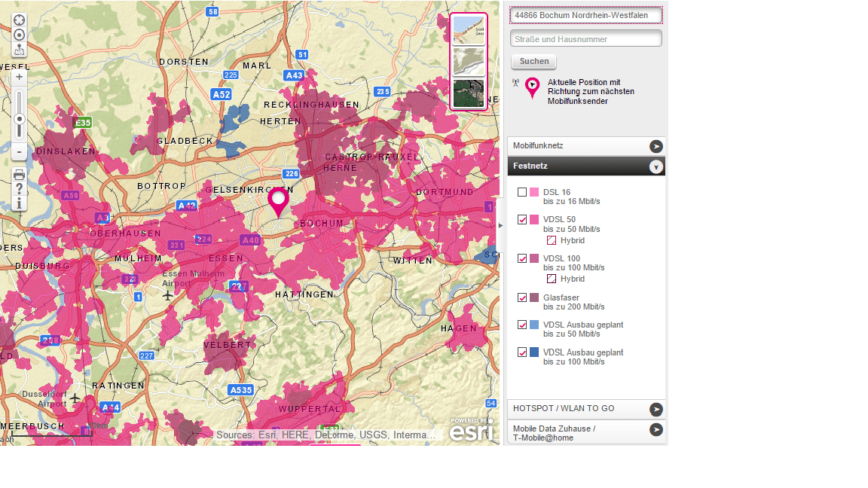Expand the HOTSPOT / WLAN TO GO section

[656, 409]
